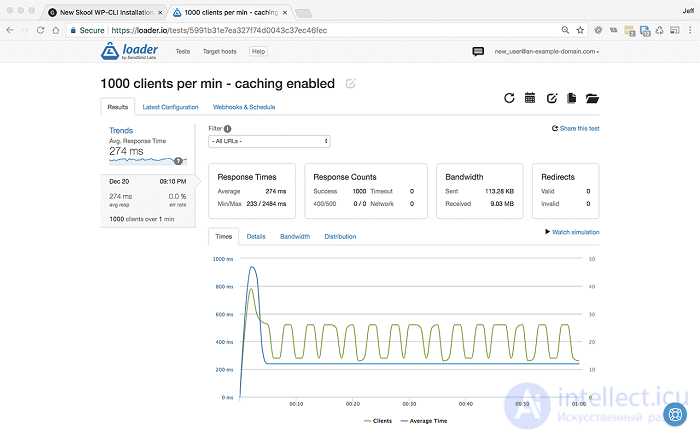The width and height of the screenshot is (700, 437).
Task: Click the '233 / 2484 ms' Min/Max value
Action: click(x=266, y=204)
